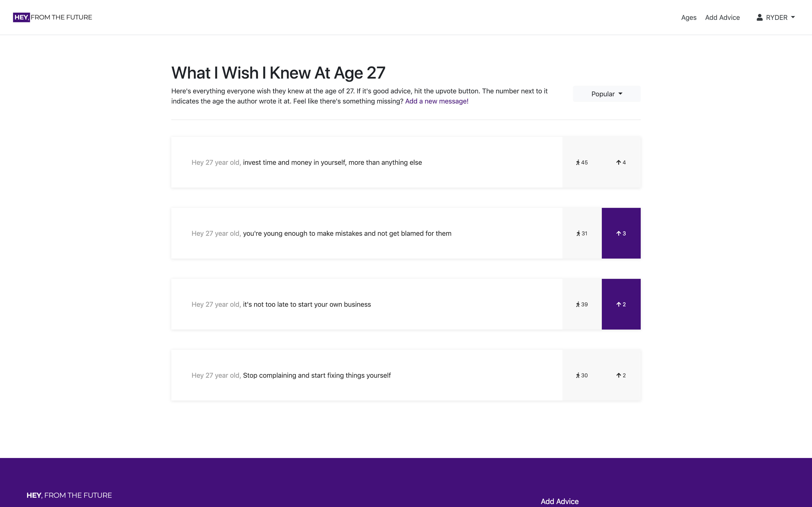Click the Add a new message link
Screen dimensions: 812x507
tap(436, 101)
